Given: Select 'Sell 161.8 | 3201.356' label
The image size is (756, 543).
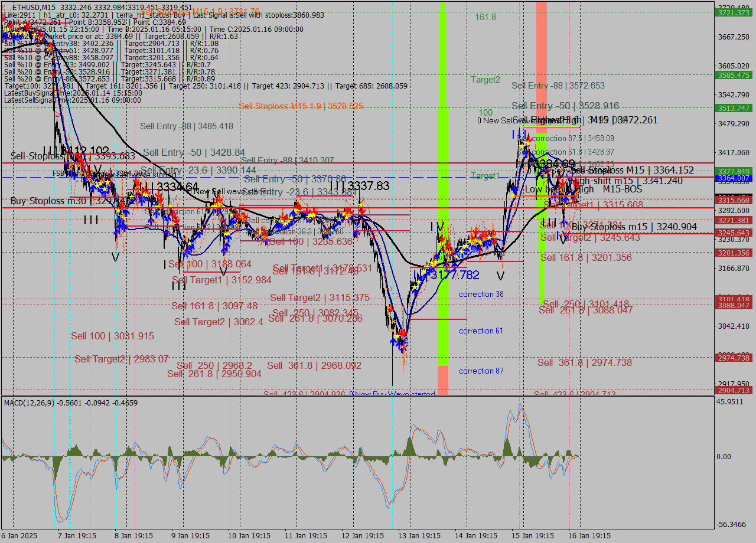Looking at the screenshot, I should 586,257.
